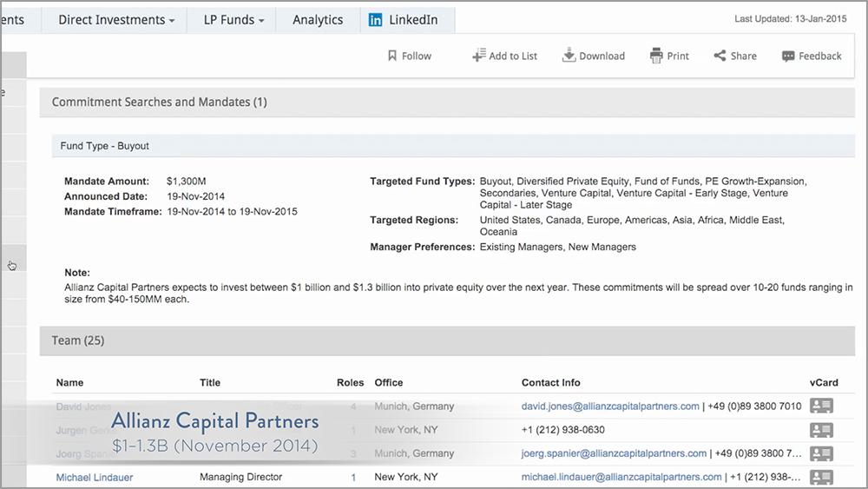Collapse the Team (25) section header
Image resolution: width=868 pixels, height=489 pixels.
[x=447, y=340]
